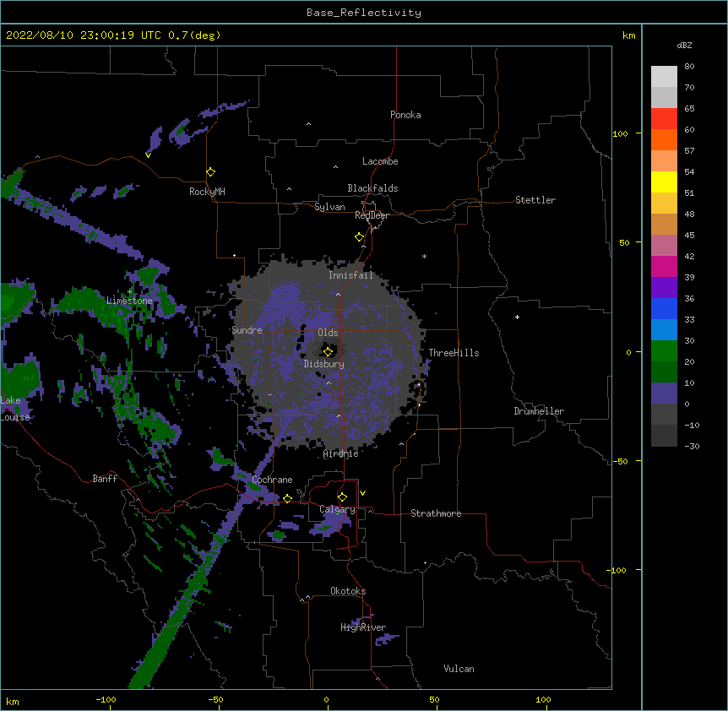This screenshot has width=728, height=711.
Task: Click the Lake Louise label at left edge
Action: click(14, 409)
